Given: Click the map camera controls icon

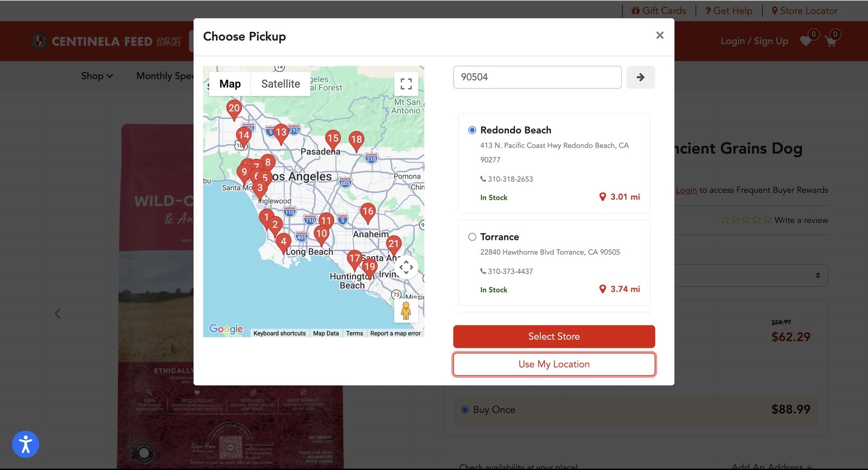Looking at the screenshot, I should click(406, 267).
